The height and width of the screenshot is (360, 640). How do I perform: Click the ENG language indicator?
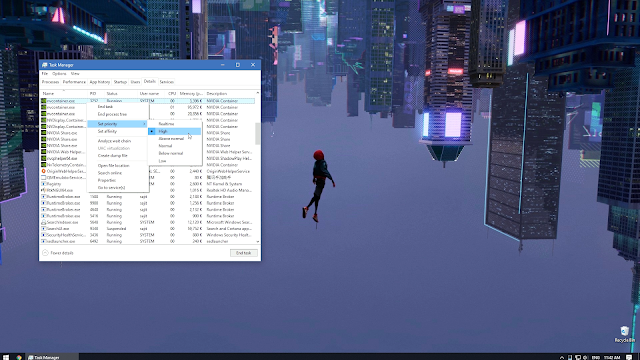point(596,357)
